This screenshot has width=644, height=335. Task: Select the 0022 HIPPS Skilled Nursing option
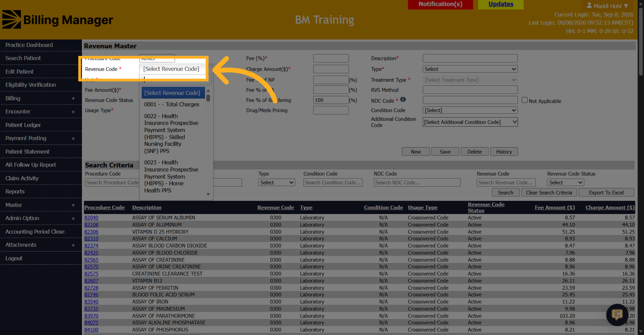tap(172, 134)
